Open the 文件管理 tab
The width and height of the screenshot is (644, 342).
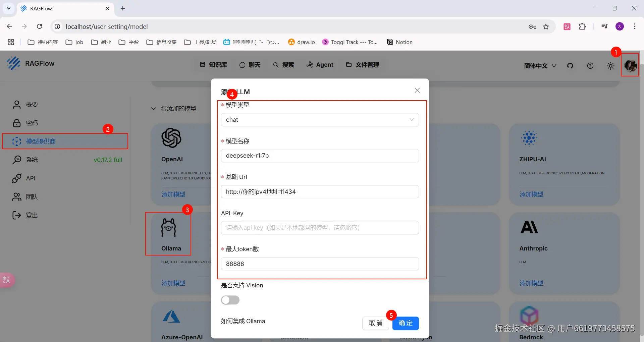click(x=363, y=65)
